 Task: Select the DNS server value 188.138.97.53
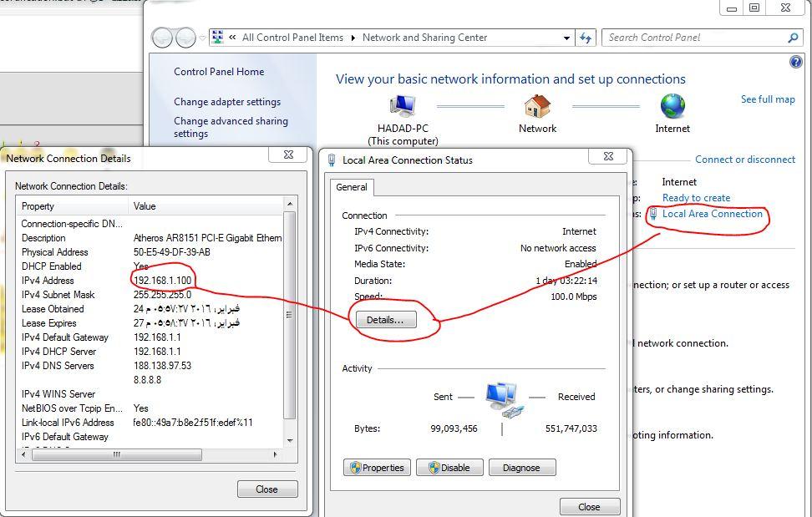pos(163,366)
